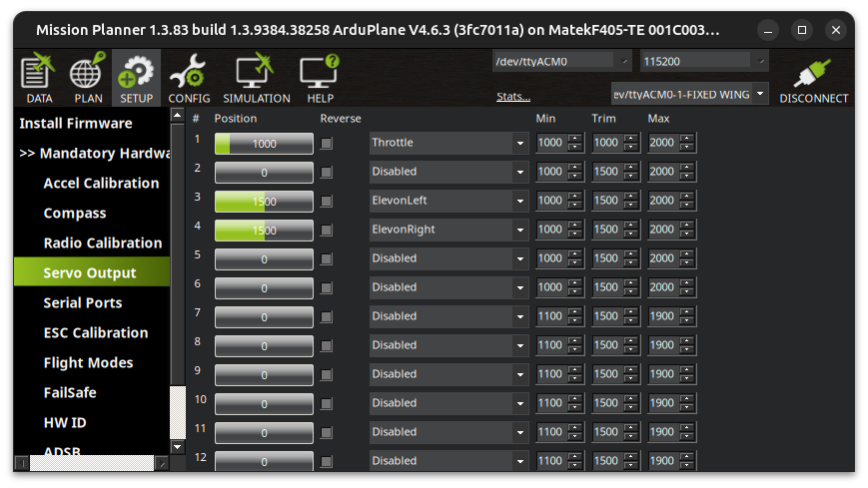This screenshot has width=868, height=488.
Task: Open the SIMULATION monitor icon
Action: point(257,78)
